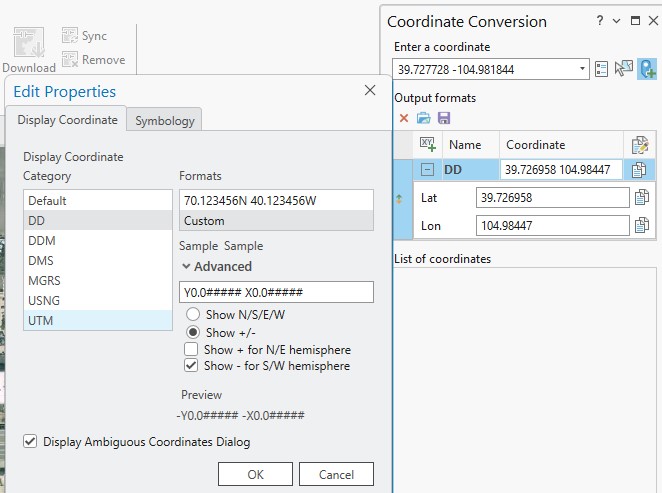Copy the DD coordinate row value
The width and height of the screenshot is (662, 493).
(640, 170)
